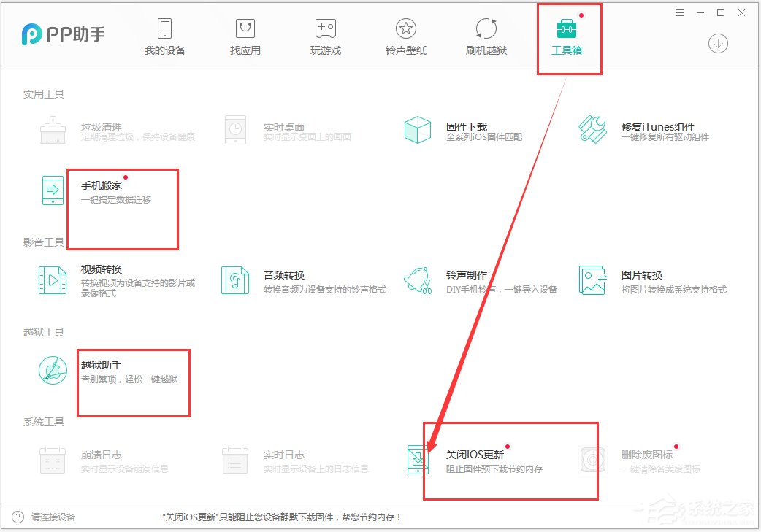Viewport: 761px width, 532px height.
Task: Close the PP助手 window
Action: click(741, 13)
